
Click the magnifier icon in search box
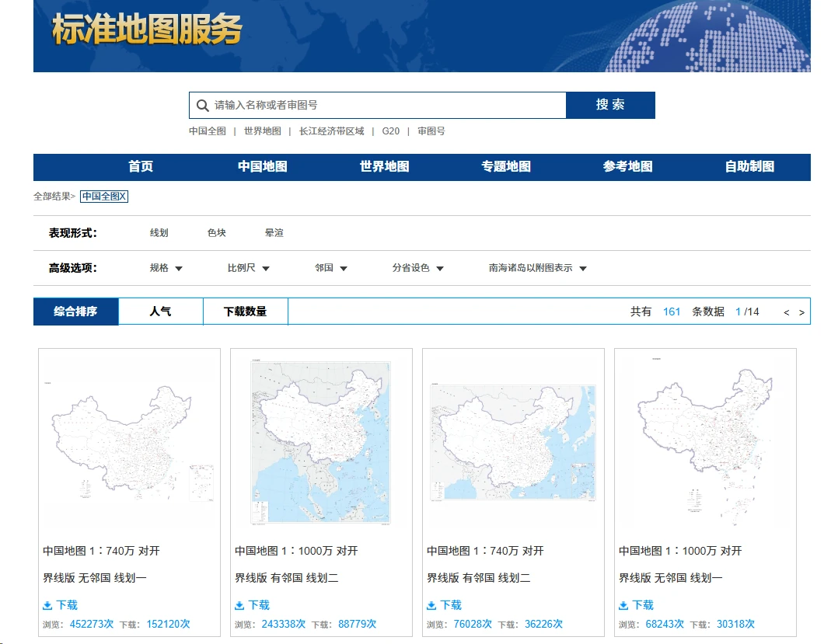[x=202, y=106]
